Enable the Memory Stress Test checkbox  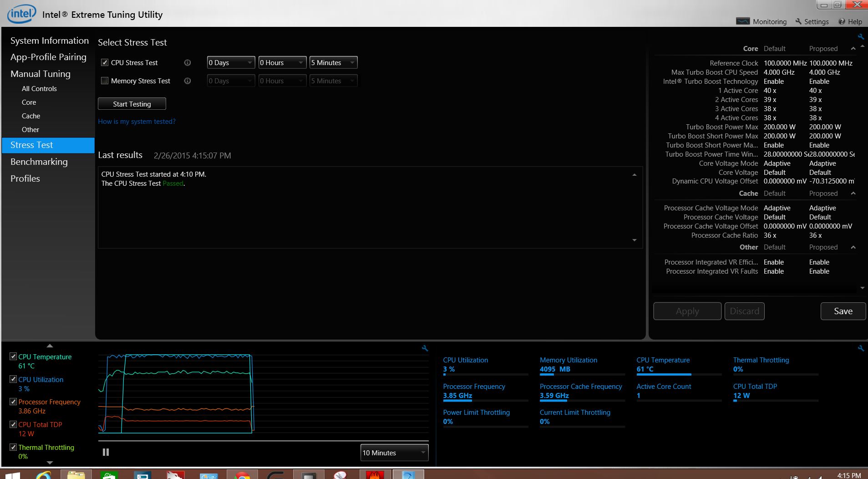[x=105, y=81]
